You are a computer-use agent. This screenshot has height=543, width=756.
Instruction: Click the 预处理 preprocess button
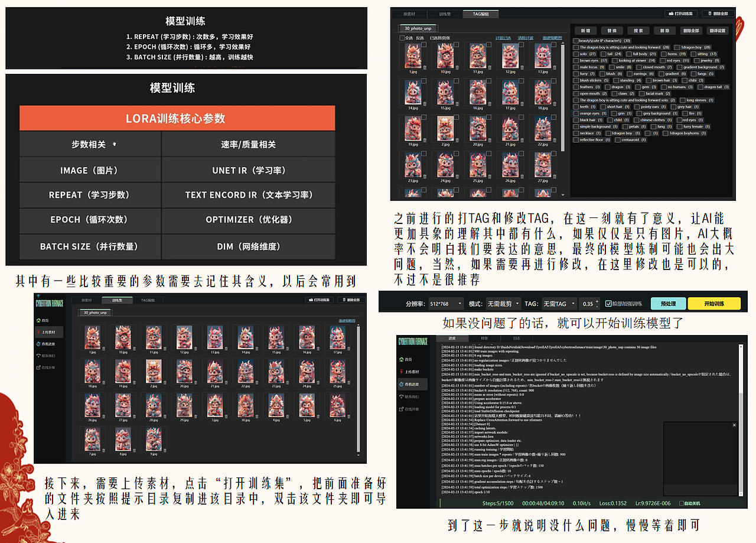coord(669,304)
